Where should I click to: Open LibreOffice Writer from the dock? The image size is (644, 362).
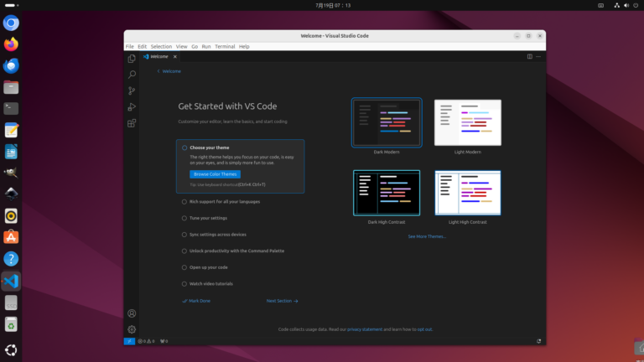click(11, 152)
